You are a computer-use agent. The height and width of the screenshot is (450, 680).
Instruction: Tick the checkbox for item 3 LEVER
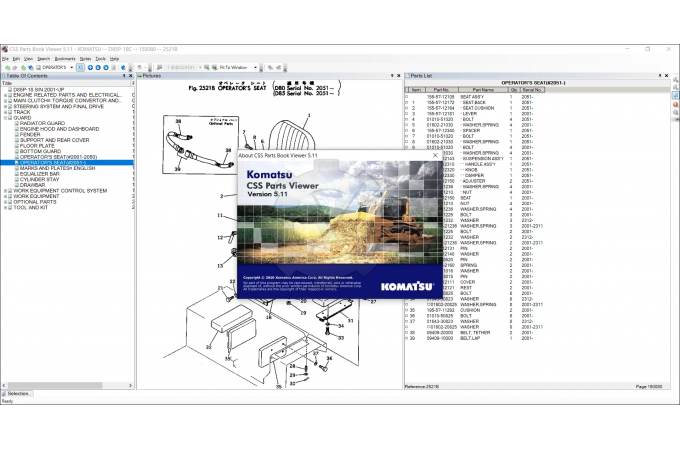point(406,114)
